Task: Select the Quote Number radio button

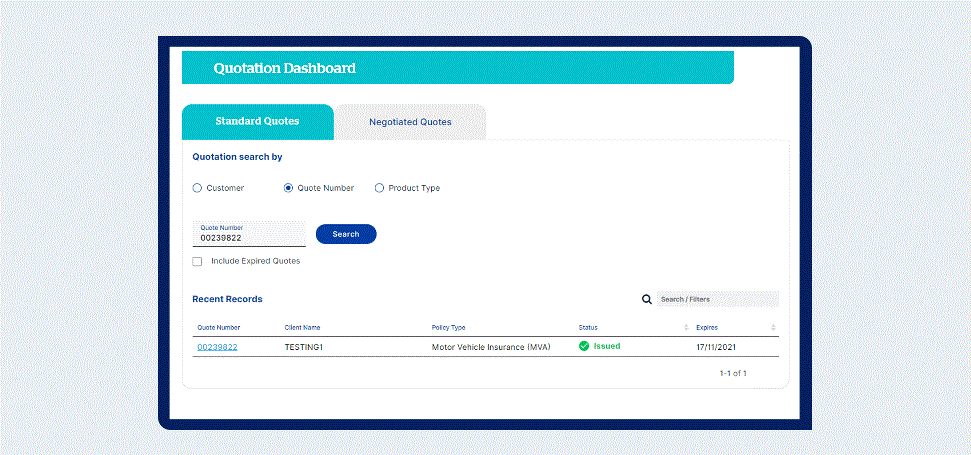Action: pyautogui.click(x=288, y=188)
